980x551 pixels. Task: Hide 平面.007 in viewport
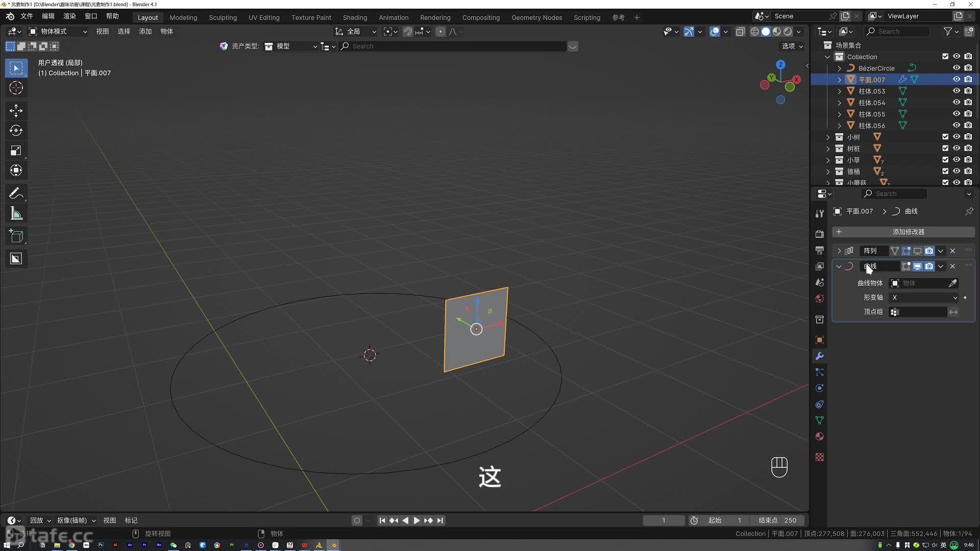click(x=957, y=80)
